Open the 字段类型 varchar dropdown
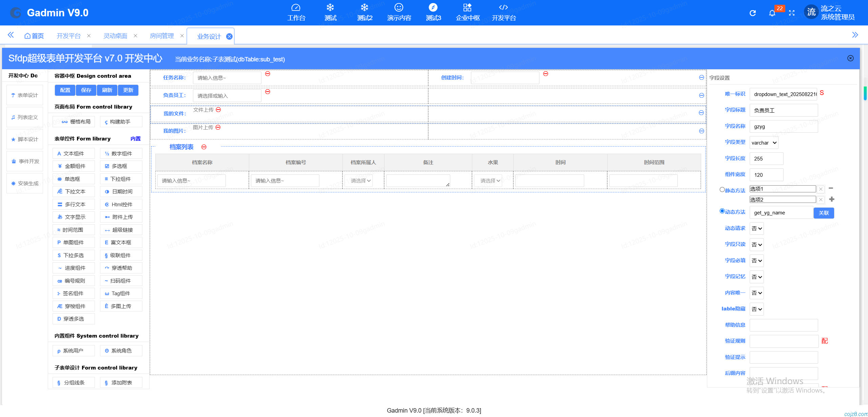 [x=764, y=143]
